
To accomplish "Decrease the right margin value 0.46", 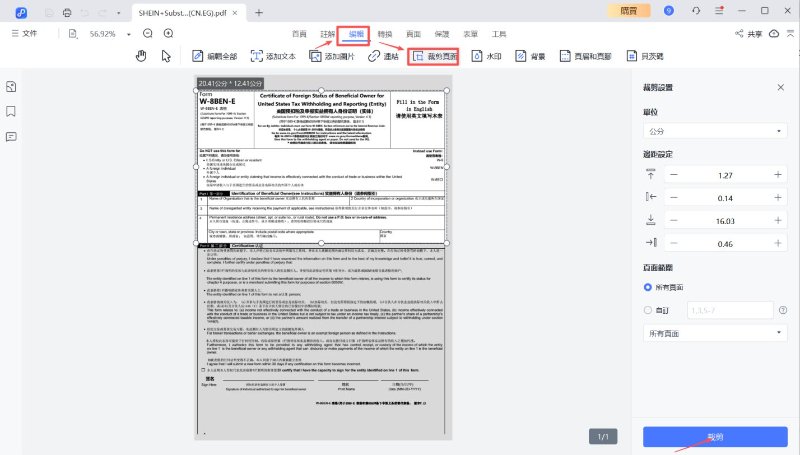I will click(x=674, y=243).
